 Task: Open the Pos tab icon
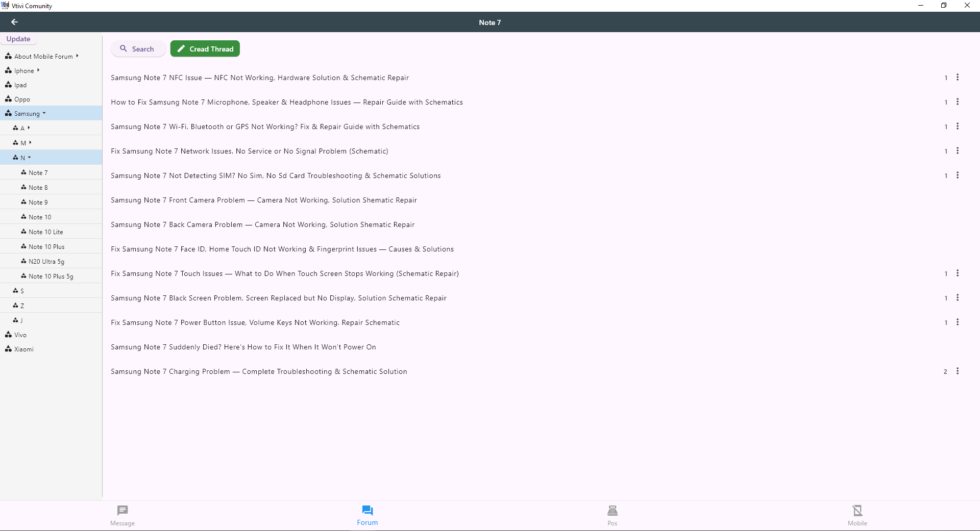pos(612,511)
